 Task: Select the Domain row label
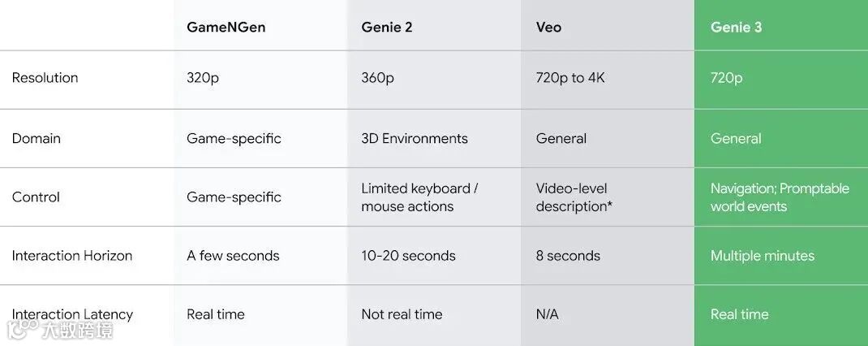click(x=36, y=138)
